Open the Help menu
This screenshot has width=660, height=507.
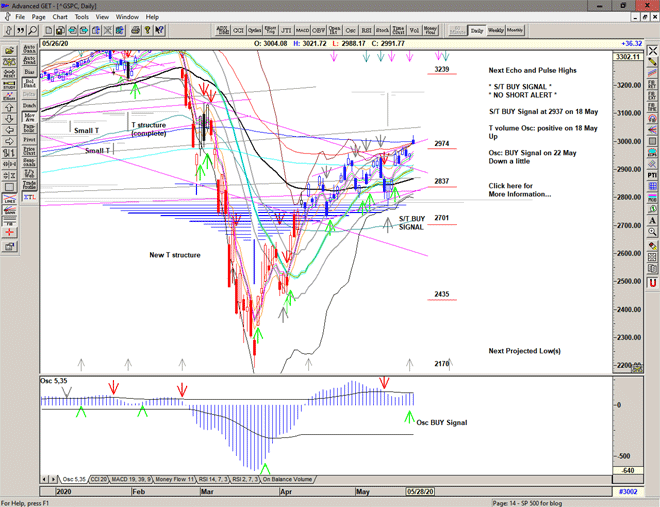[152, 17]
